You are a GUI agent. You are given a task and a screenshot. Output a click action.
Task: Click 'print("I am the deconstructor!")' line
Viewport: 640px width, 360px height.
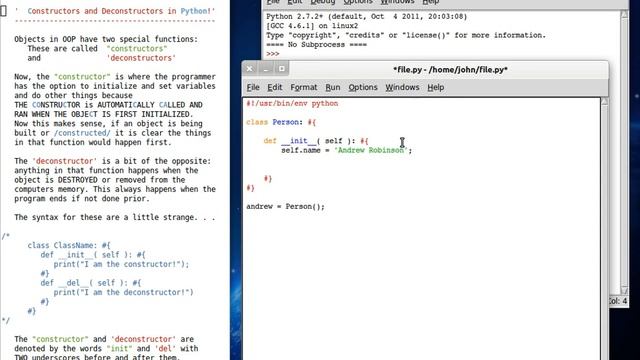point(124,292)
